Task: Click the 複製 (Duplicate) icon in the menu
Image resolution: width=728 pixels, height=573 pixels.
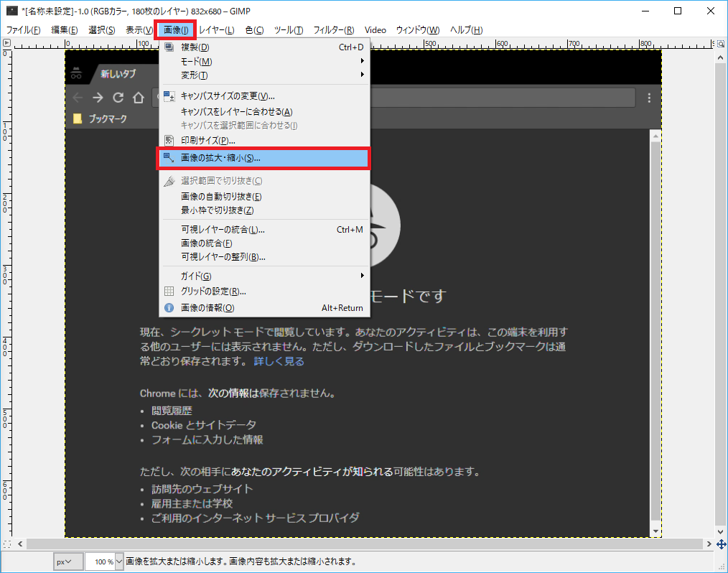Action: tap(169, 46)
